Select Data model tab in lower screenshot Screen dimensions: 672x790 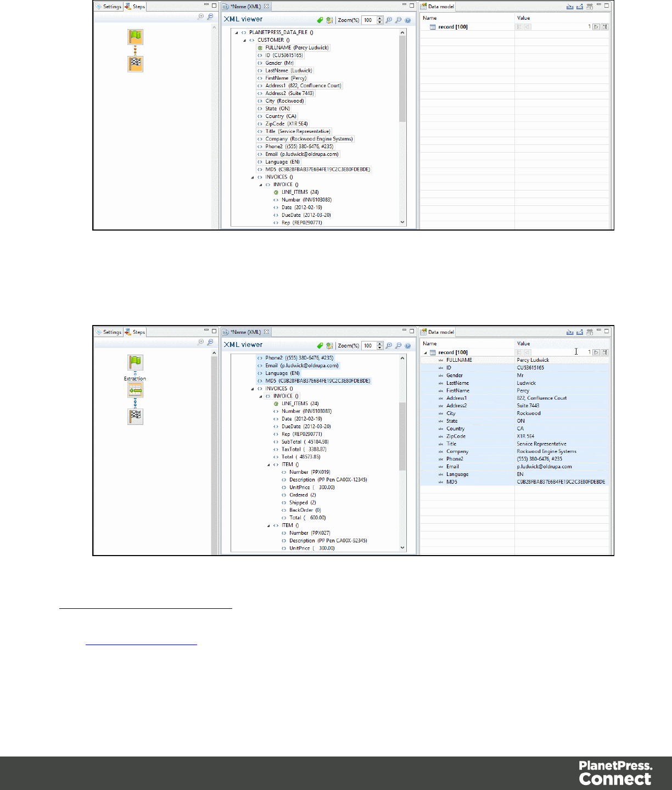438,332
